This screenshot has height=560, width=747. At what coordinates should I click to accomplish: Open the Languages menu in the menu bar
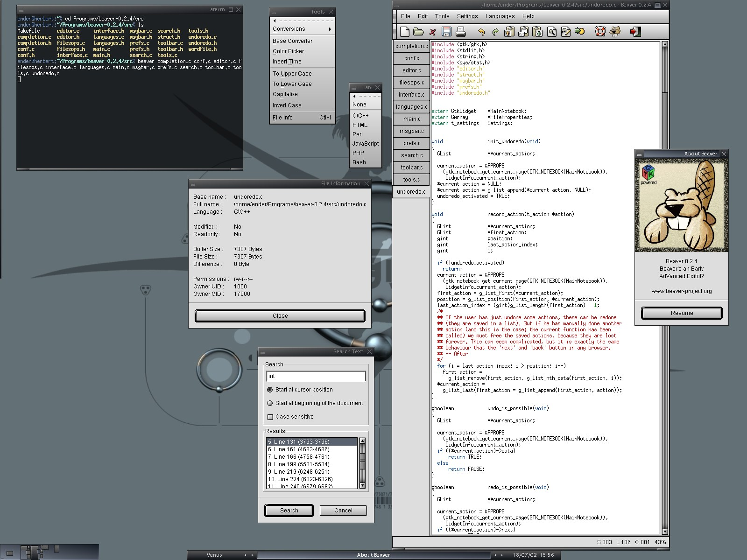(x=500, y=16)
